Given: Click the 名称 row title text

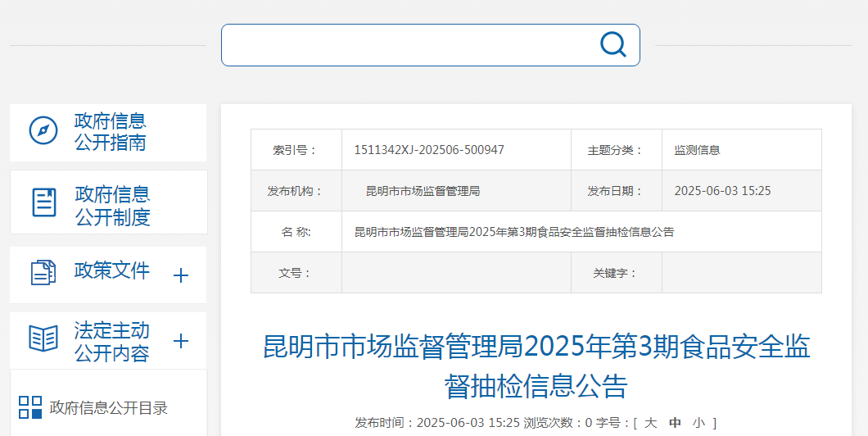Looking at the screenshot, I should pyautogui.click(x=514, y=232).
